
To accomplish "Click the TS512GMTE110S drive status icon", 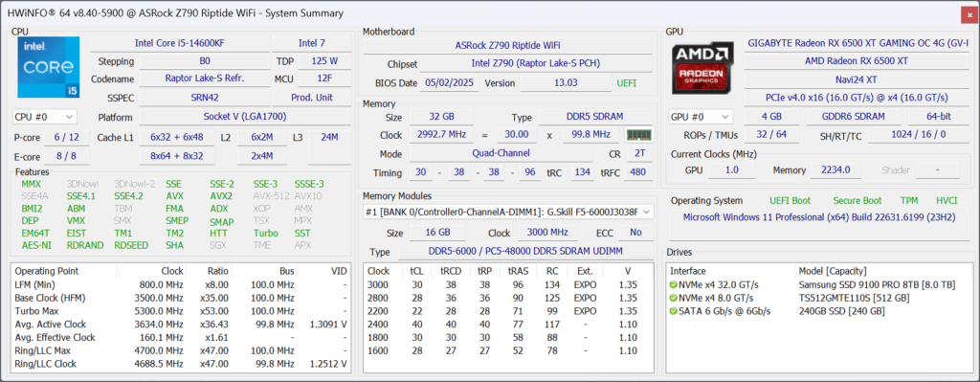I will [674, 298].
